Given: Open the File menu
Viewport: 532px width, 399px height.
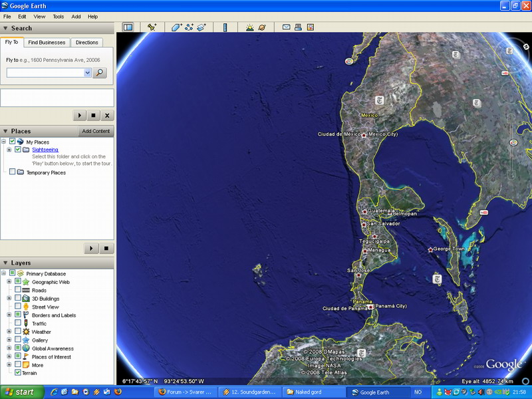Looking at the screenshot, I should [7, 17].
